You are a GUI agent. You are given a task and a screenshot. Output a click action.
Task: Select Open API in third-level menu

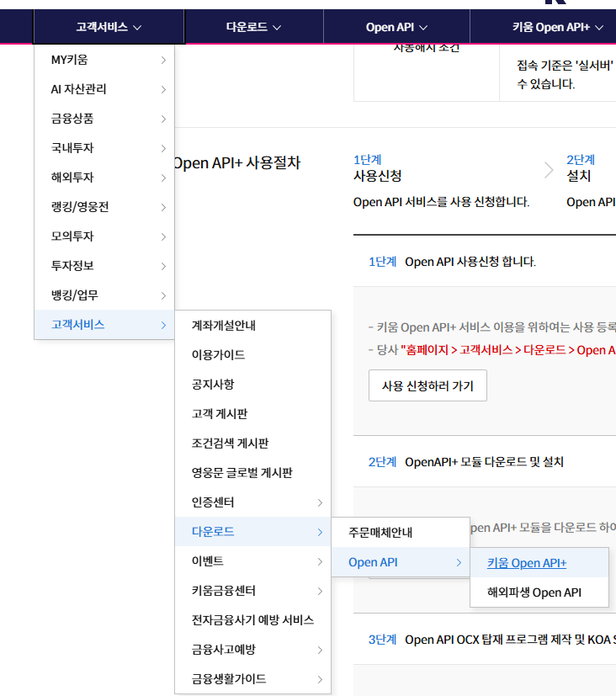401,562
